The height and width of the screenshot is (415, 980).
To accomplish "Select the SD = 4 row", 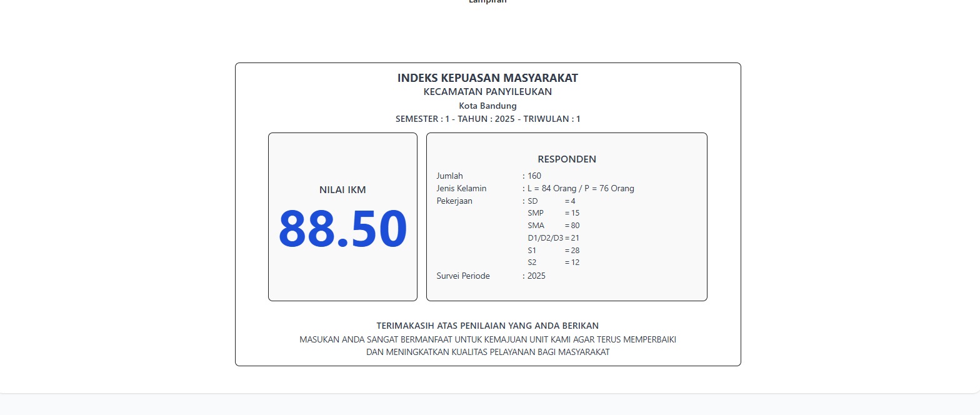I will tap(551, 201).
